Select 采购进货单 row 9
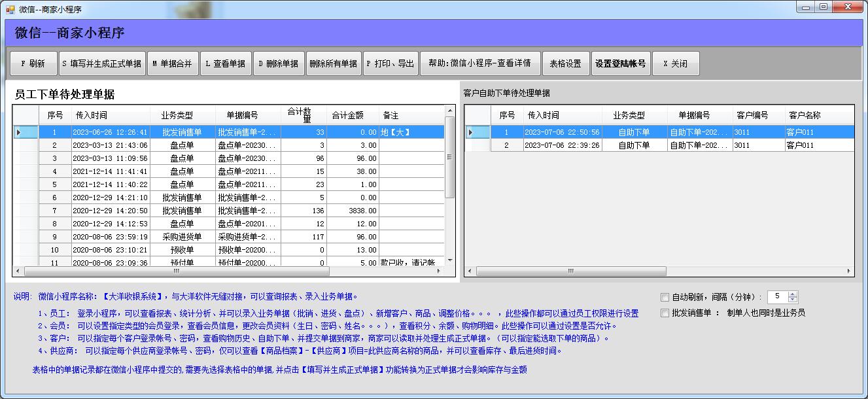Screen dimensions: 868x399 pyautogui.click(x=228, y=237)
